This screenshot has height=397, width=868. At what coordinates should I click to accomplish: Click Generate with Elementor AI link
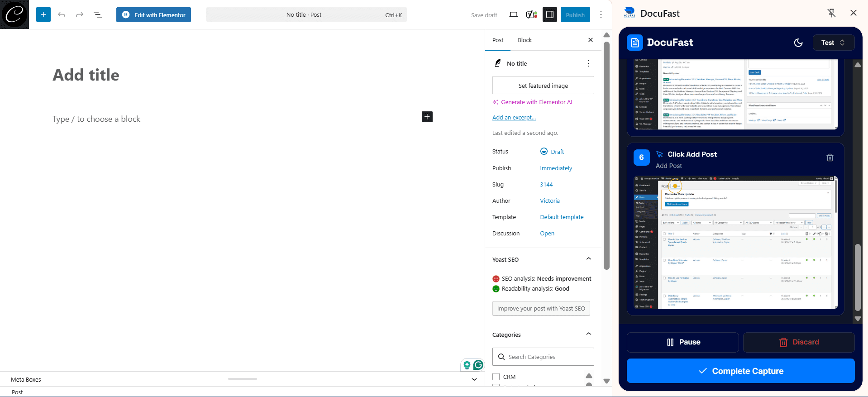pyautogui.click(x=533, y=102)
